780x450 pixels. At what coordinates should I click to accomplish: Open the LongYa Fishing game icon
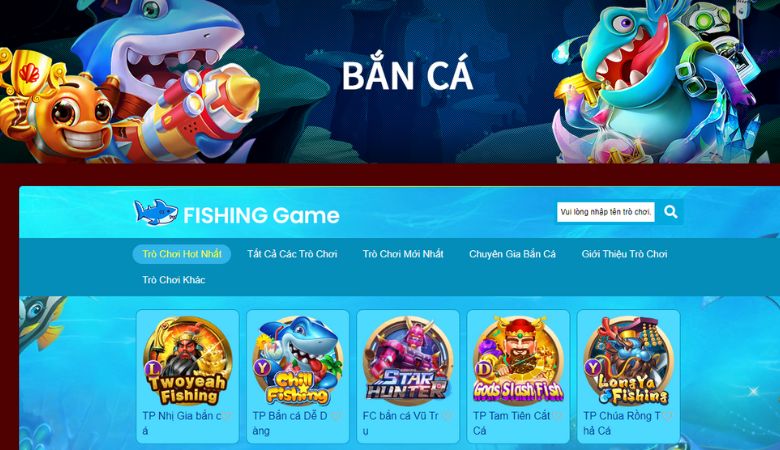pyautogui.click(x=628, y=361)
